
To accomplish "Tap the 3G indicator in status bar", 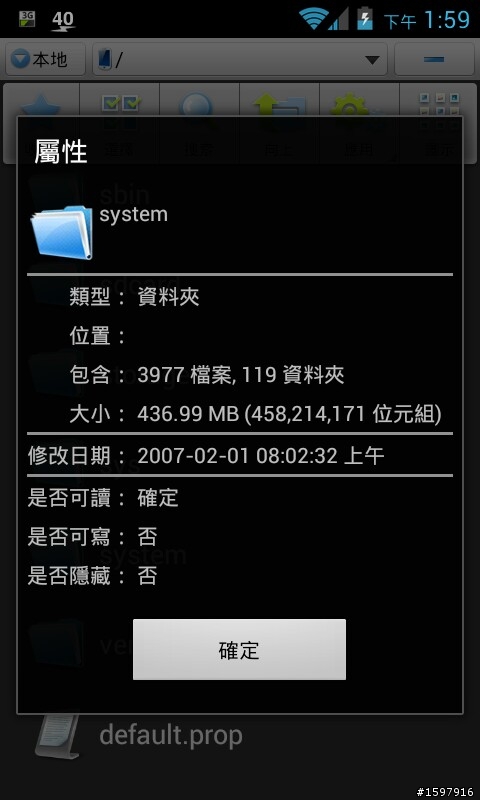I will coord(27,18).
